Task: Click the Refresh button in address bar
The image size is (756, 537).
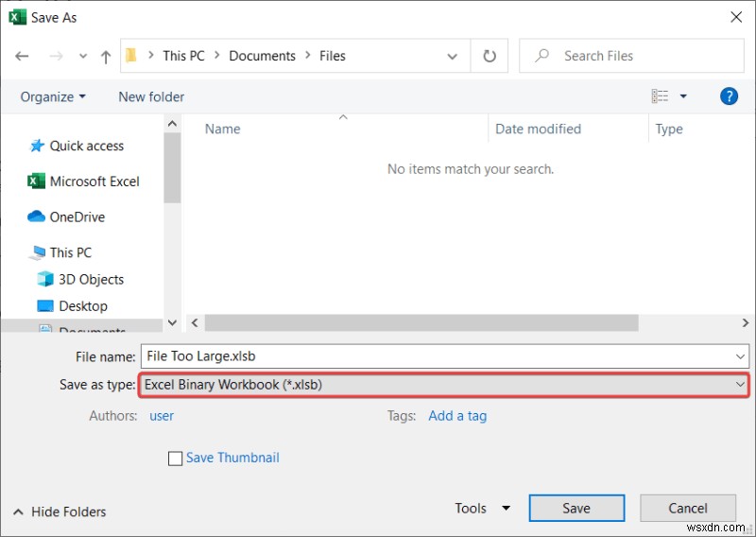Action: (490, 56)
